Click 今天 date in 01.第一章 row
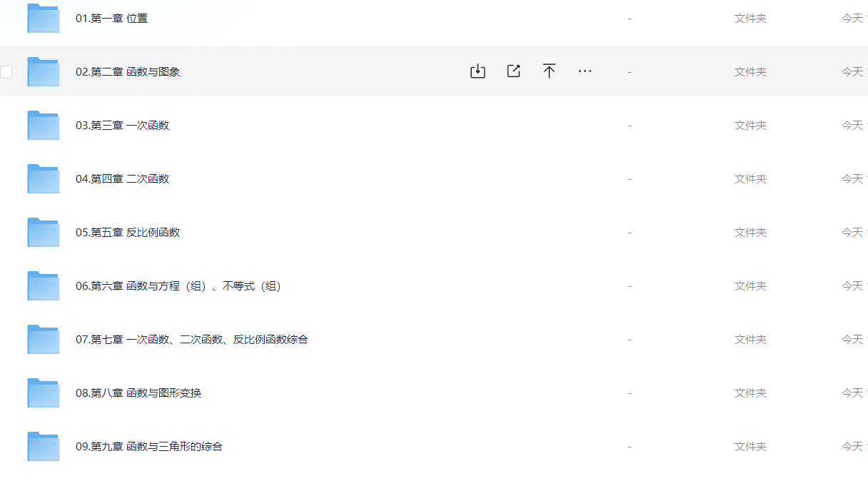Image resolution: width=868 pixels, height=481 pixels. point(854,19)
